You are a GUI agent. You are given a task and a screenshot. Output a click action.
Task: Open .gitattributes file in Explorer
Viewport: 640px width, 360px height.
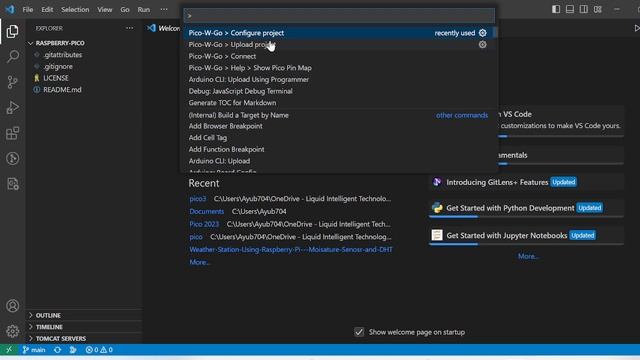(62, 55)
